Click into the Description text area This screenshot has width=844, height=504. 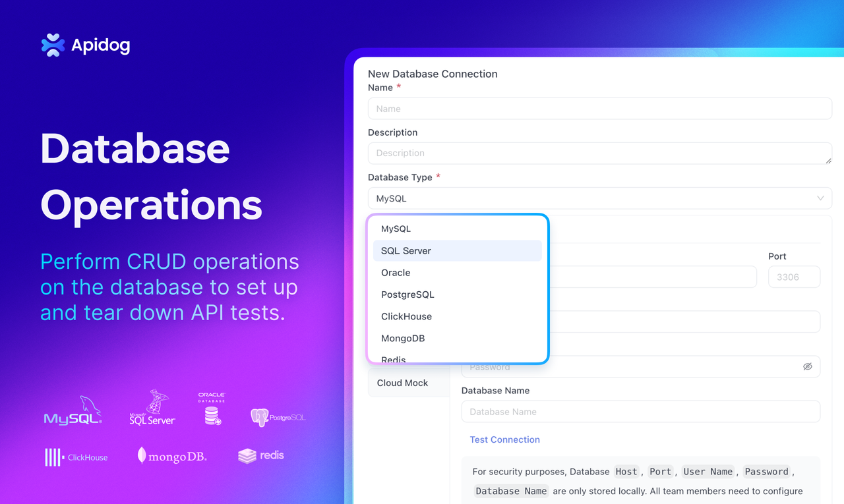[600, 153]
